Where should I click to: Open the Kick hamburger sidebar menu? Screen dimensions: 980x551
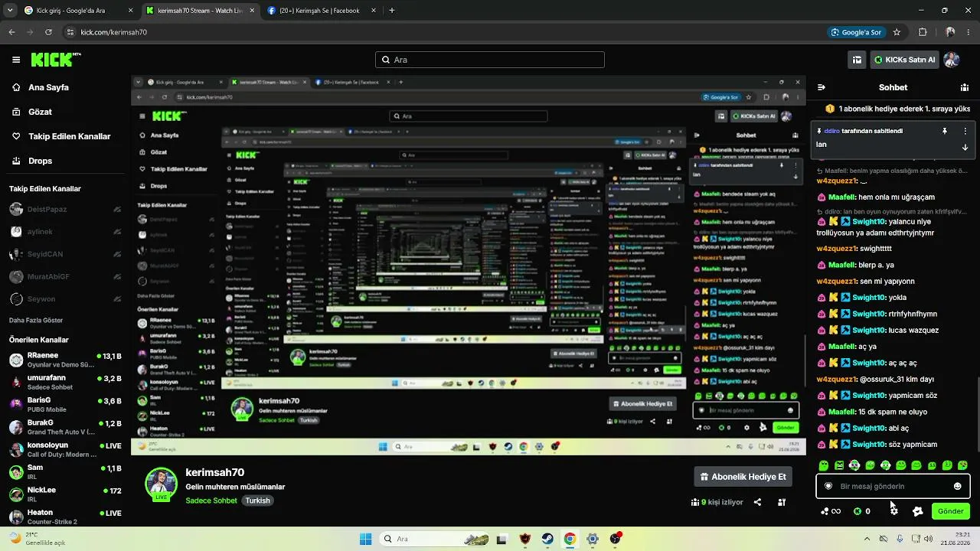coord(16,60)
